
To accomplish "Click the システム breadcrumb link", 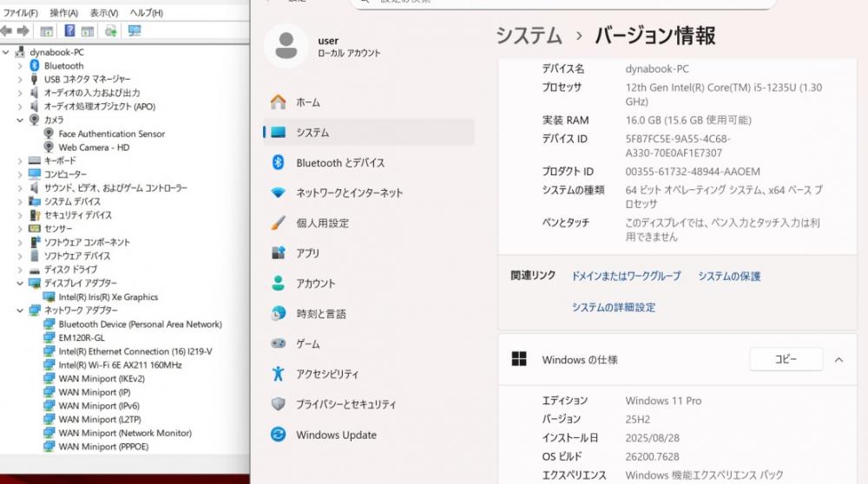I will (x=529, y=36).
